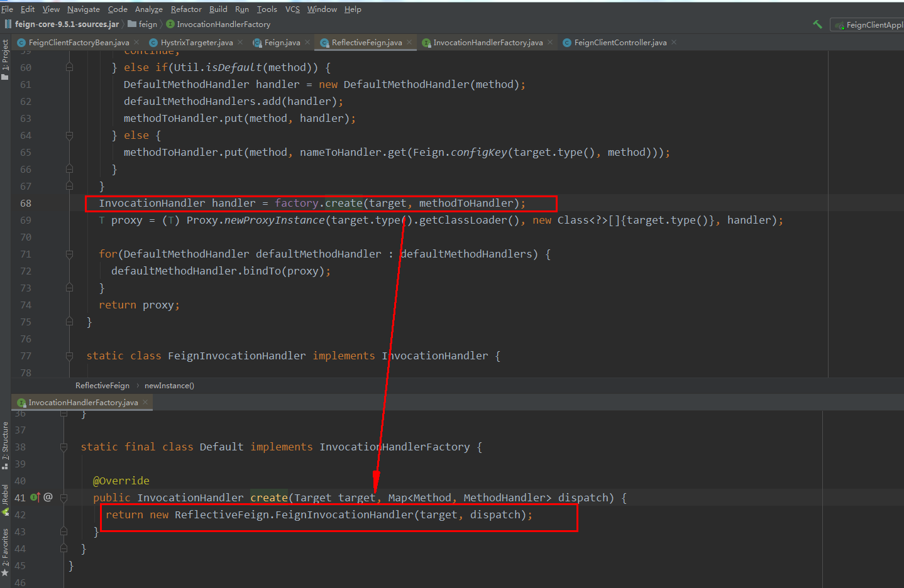Image resolution: width=904 pixels, height=588 pixels.
Task: Click the word factory on line 68
Action: [x=297, y=204]
